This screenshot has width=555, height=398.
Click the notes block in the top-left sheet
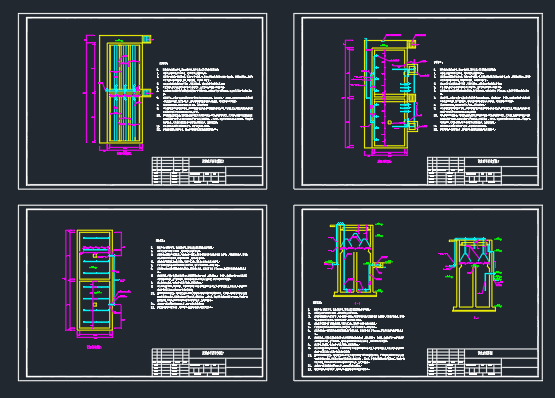coord(205,97)
